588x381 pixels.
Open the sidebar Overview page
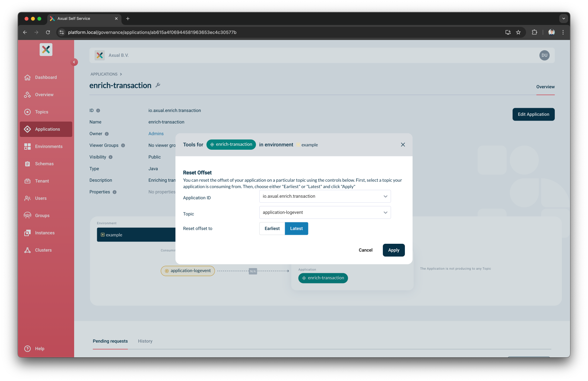46,95
